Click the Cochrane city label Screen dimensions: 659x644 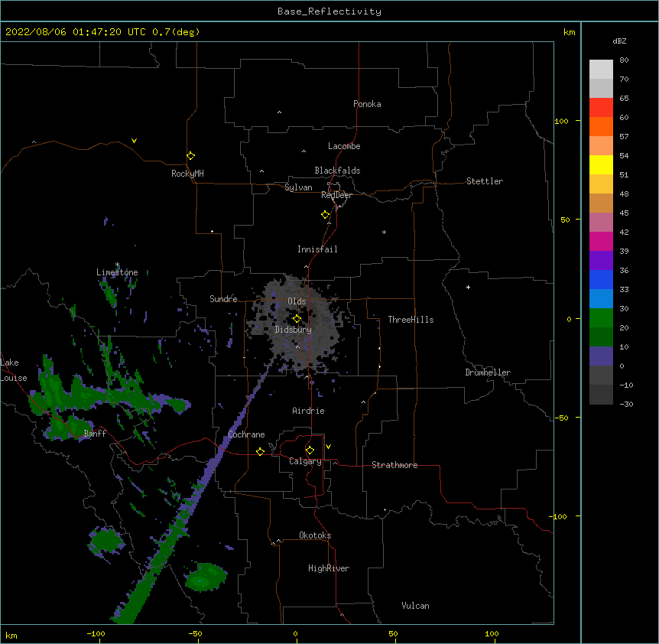247,434
